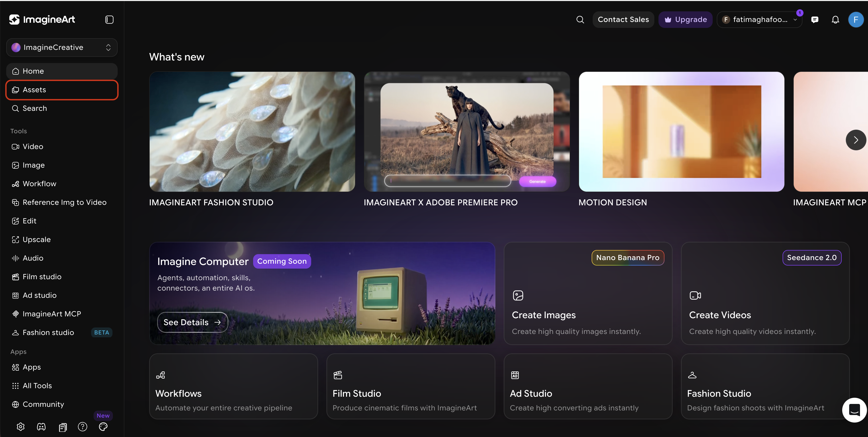The image size is (868, 437).
Task: Click the ImagineArt logo
Action: click(x=42, y=20)
